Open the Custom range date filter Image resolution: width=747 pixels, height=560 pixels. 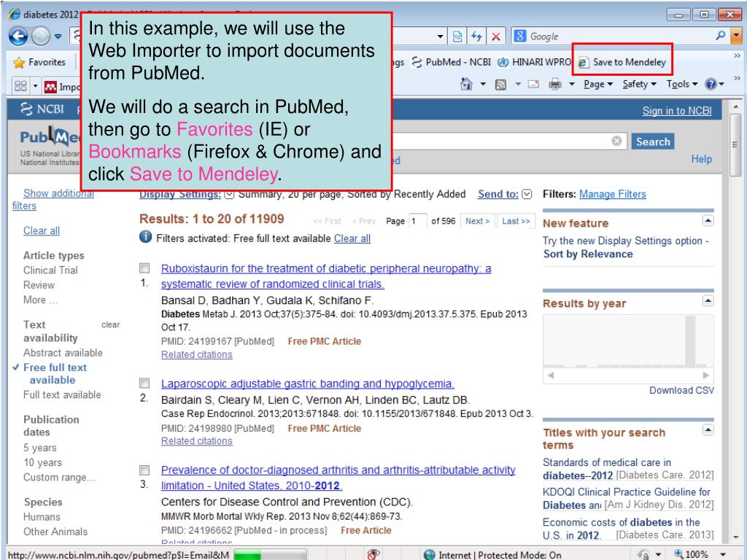coord(59,477)
